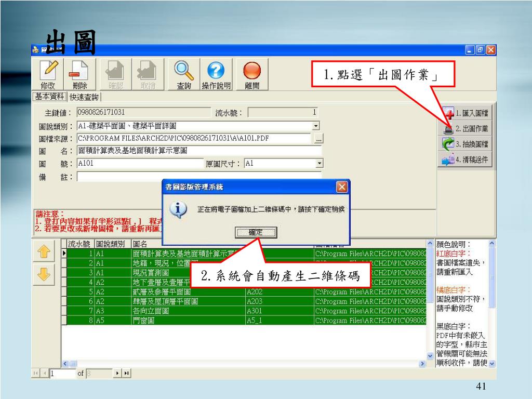The height and width of the screenshot is (399, 532).
Task: Click grid horizontal scrollbar right arrow
Action: click(422, 364)
